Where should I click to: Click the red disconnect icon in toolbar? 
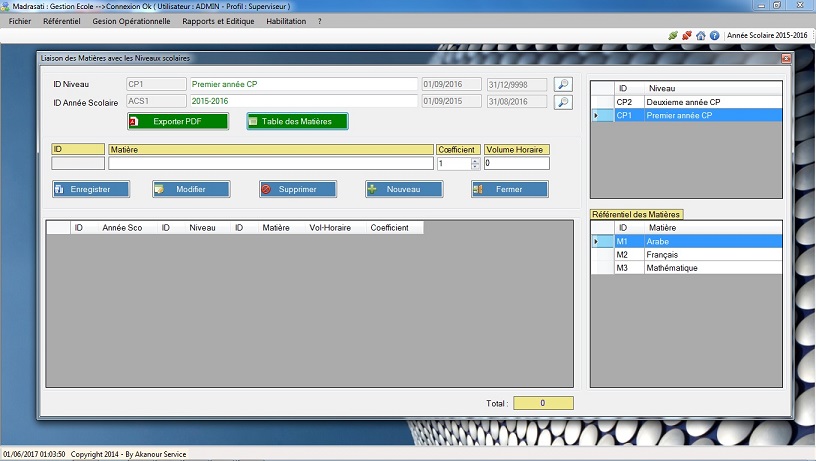(x=687, y=35)
